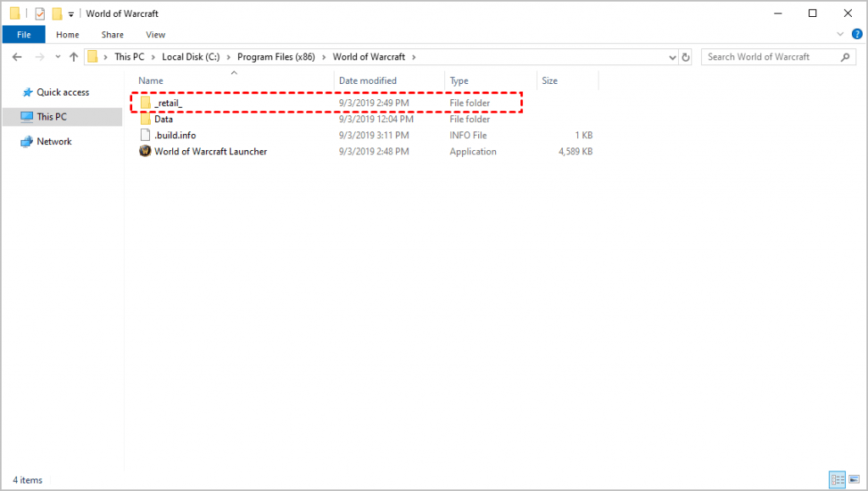Expand address bar history dropdown

[x=672, y=57]
